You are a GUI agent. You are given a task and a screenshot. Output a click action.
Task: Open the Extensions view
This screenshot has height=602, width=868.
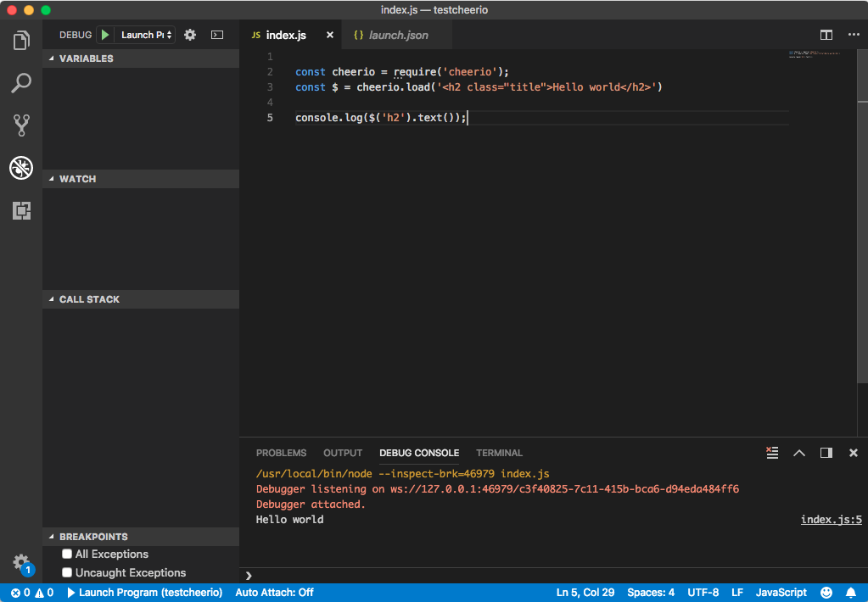[21, 210]
